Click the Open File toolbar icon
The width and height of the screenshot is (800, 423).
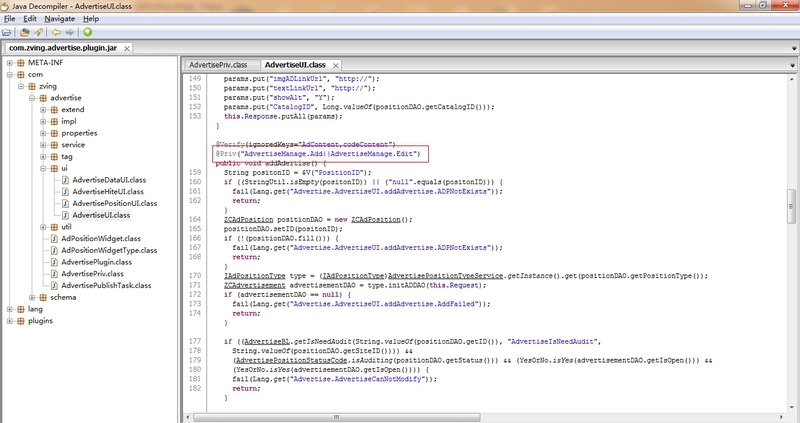click(9, 32)
